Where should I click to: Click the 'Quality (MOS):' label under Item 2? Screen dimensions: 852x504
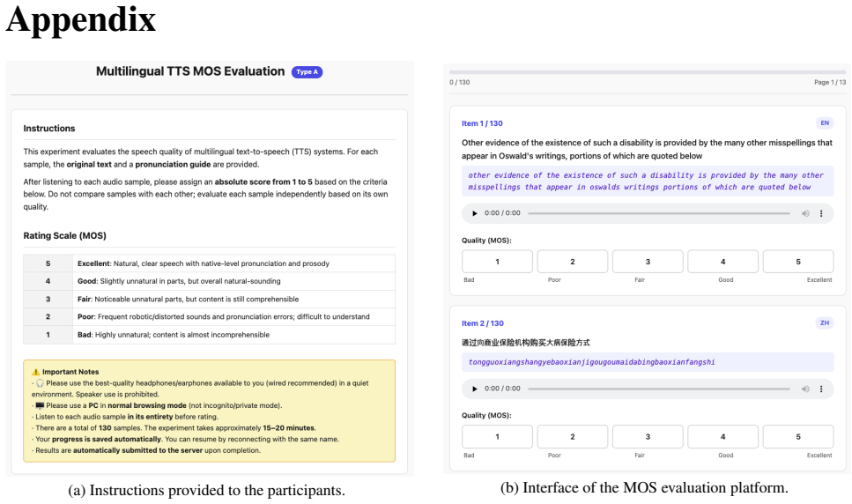(x=486, y=416)
